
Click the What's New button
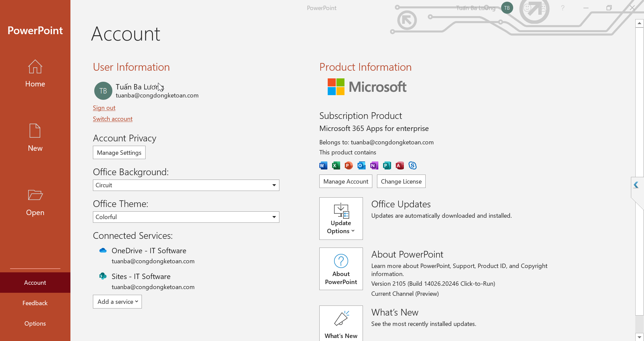(341, 323)
